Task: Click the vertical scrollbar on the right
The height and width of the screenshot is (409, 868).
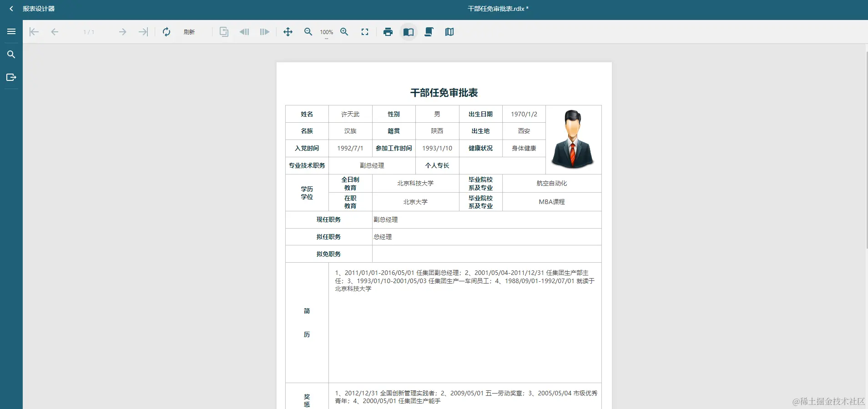Action: click(866, 150)
